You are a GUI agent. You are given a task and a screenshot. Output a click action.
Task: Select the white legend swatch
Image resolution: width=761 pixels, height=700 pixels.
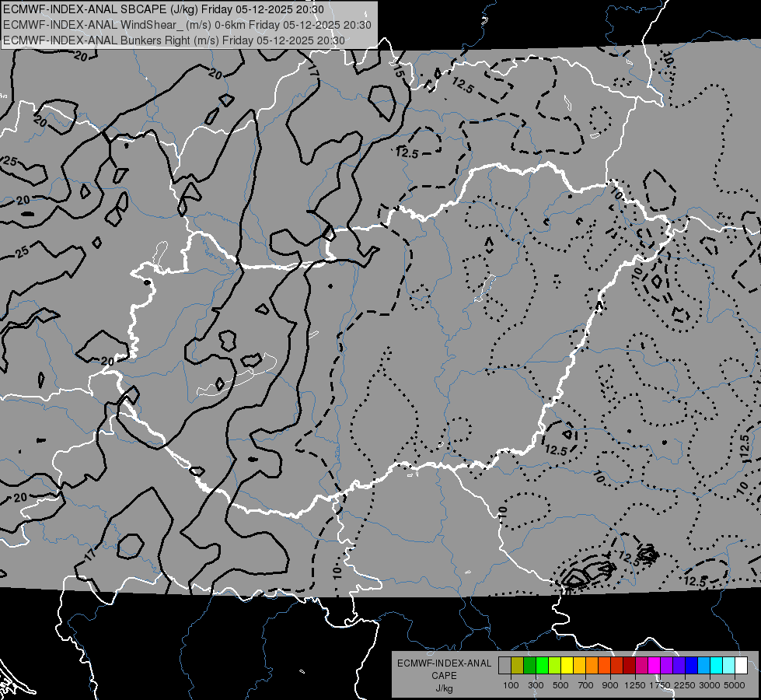[x=741, y=666]
